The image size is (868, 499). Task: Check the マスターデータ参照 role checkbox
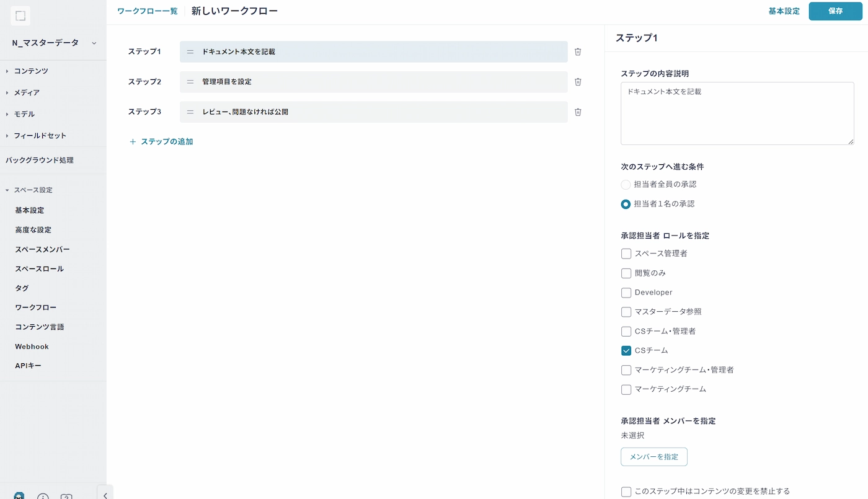(x=626, y=312)
